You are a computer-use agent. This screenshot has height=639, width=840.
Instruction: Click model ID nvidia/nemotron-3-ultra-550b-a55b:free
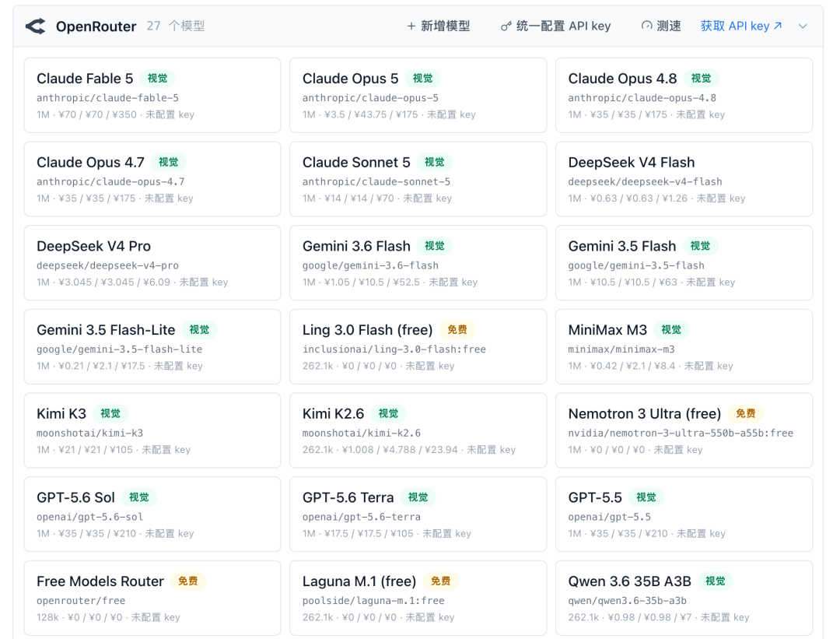click(x=681, y=433)
